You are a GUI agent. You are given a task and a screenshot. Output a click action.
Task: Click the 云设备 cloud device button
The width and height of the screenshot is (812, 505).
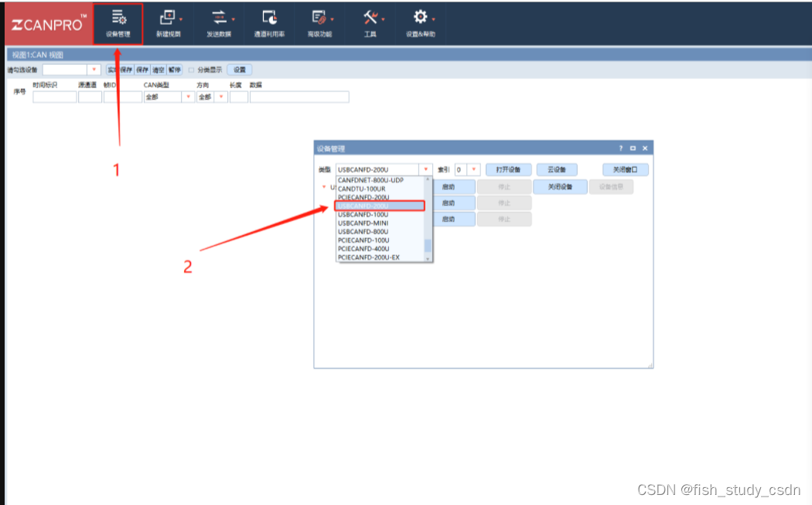(557, 169)
